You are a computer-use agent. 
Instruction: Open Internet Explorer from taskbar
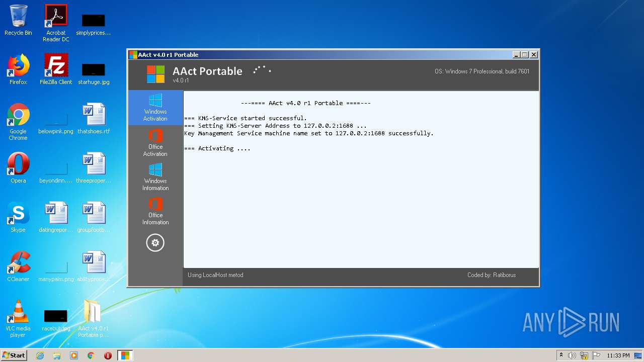(x=40, y=355)
